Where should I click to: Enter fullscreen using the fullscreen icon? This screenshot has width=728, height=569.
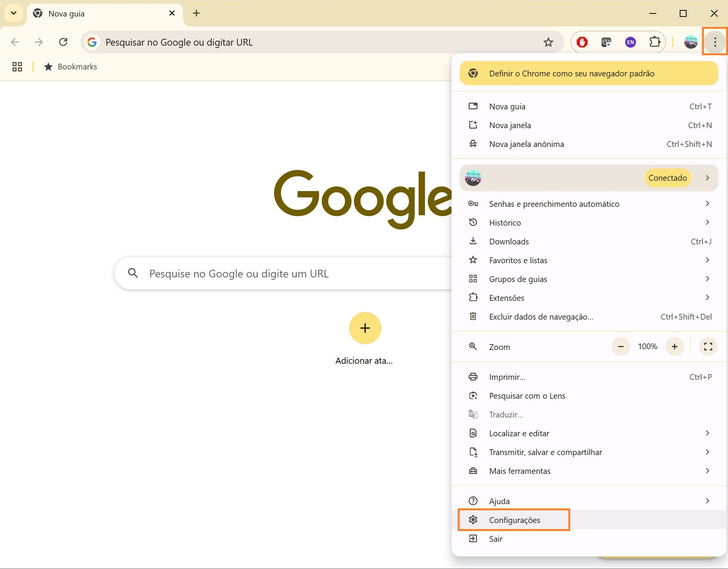coord(708,347)
